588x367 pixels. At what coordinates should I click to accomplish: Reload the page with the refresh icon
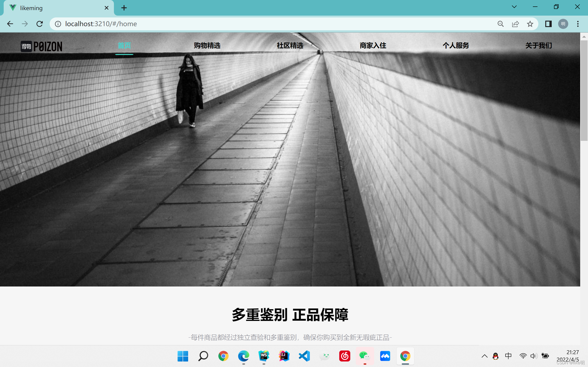[x=40, y=24]
